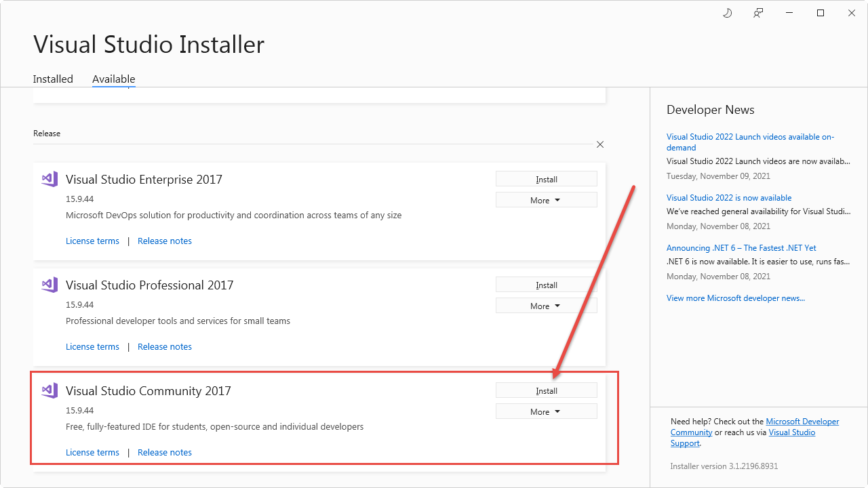Click the Tuesday, November 09, 2021 date

(719, 176)
